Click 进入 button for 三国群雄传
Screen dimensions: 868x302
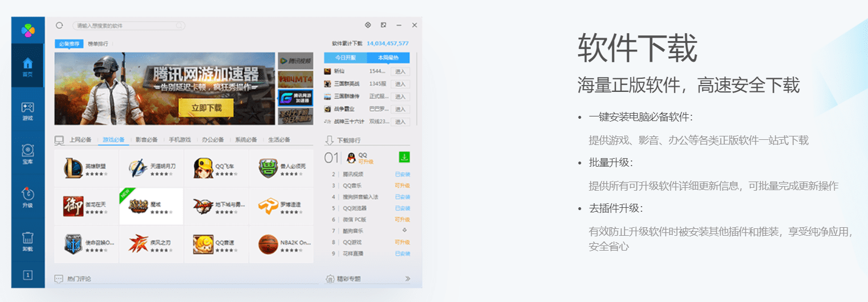400,96
